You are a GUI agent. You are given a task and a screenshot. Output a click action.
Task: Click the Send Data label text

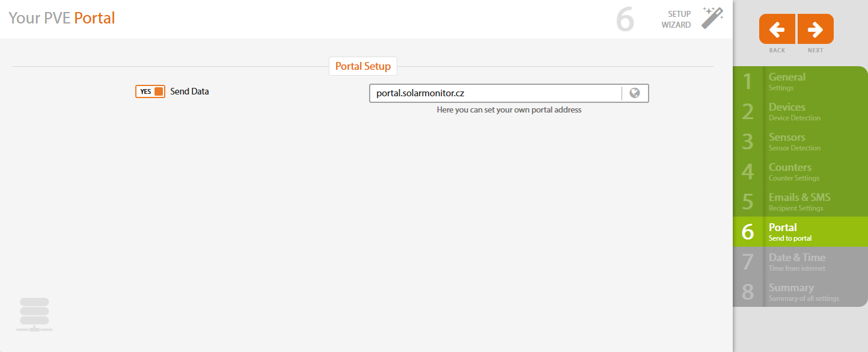[x=189, y=91]
